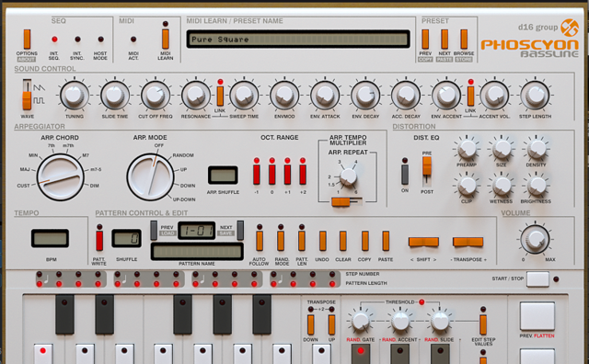Enable the Auto Follow switch

pos(260,241)
